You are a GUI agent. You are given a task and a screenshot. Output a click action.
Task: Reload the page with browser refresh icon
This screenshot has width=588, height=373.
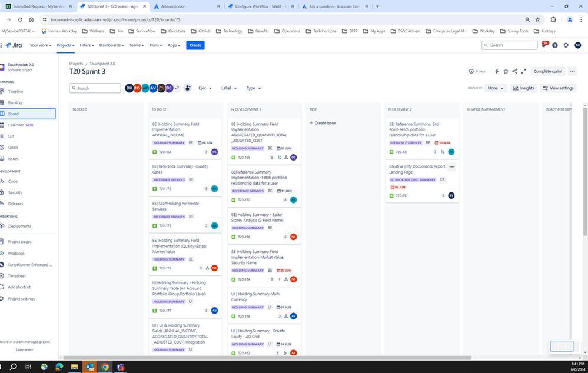click(x=20, y=19)
